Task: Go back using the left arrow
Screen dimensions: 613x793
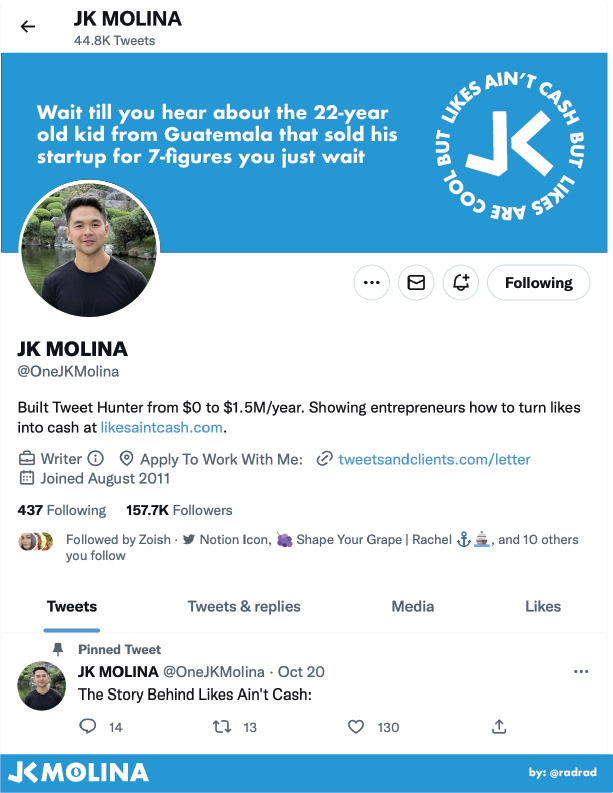Action: pyautogui.click(x=28, y=26)
